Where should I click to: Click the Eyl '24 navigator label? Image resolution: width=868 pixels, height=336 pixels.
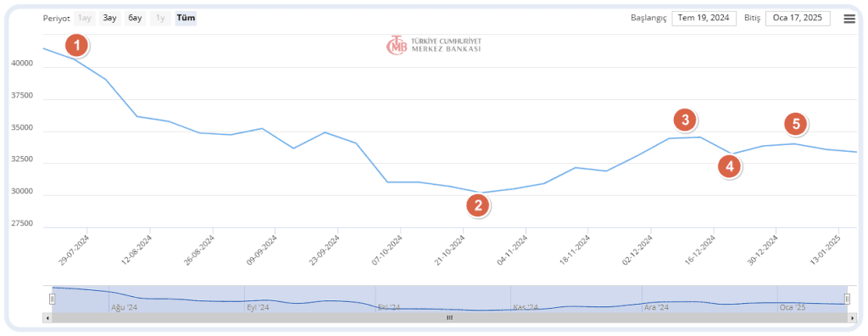click(x=258, y=307)
